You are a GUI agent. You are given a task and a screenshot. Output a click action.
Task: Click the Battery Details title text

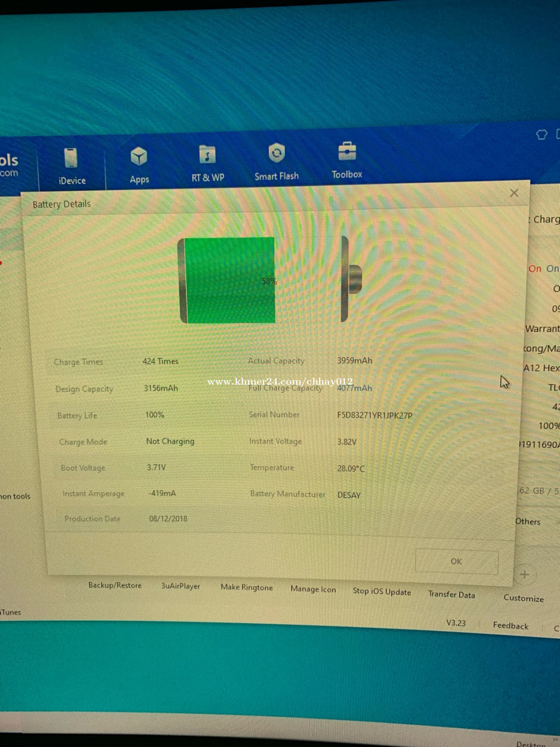pos(61,204)
